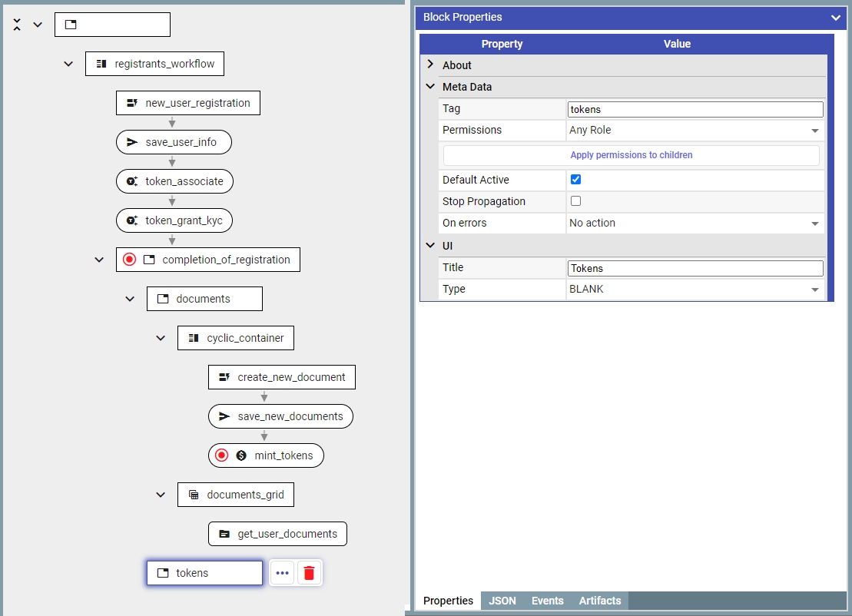Switch to the JSON tab

(502, 601)
